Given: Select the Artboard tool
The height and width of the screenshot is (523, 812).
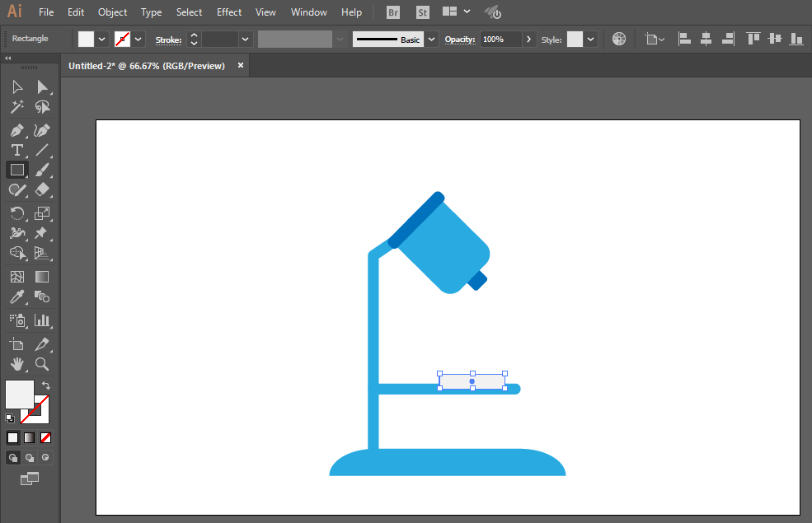Looking at the screenshot, I should pyautogui.click(x=17, y=344).
